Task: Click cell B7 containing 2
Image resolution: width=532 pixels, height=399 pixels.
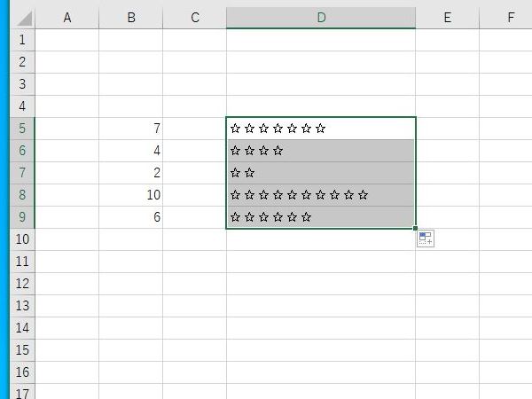Action: [x=130, y=173]
